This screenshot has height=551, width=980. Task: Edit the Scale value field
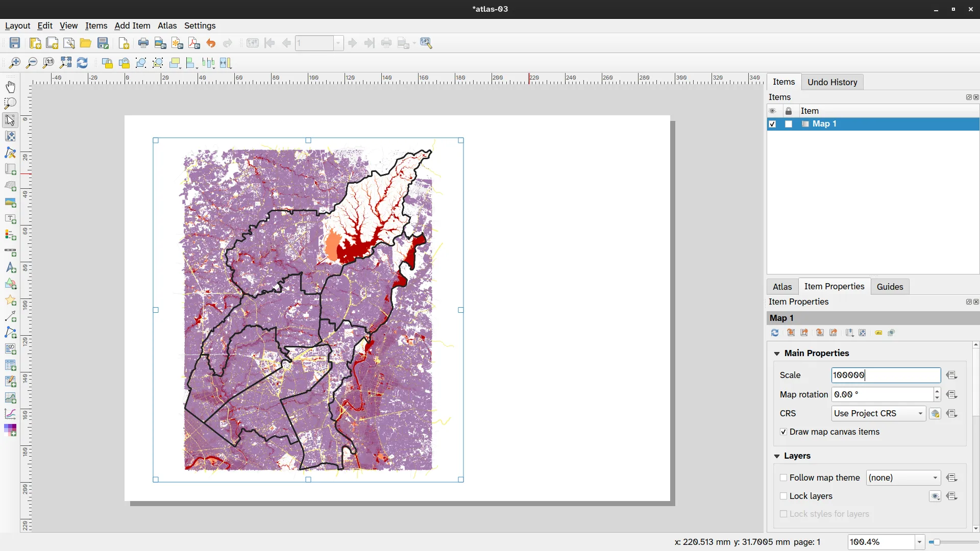(886, 375)
